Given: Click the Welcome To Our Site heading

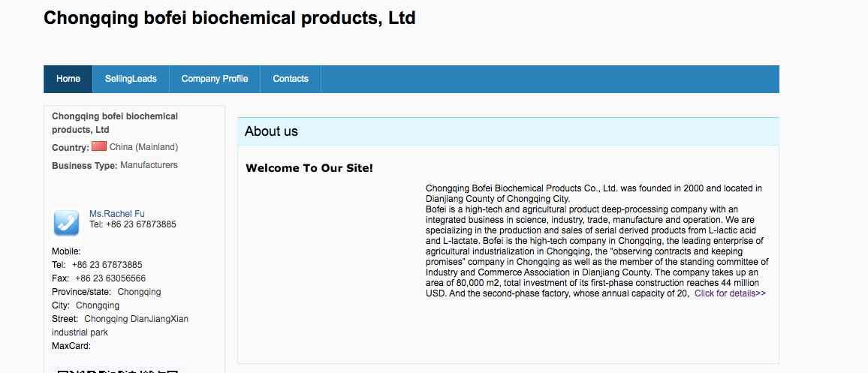Looking at the screenshot, I should tap(309, 167).
